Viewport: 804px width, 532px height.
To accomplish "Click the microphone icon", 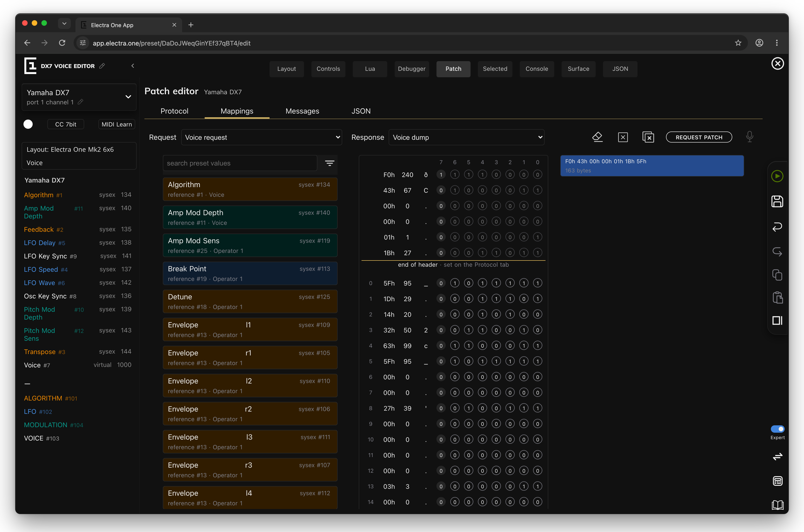I will pos(750,137).
